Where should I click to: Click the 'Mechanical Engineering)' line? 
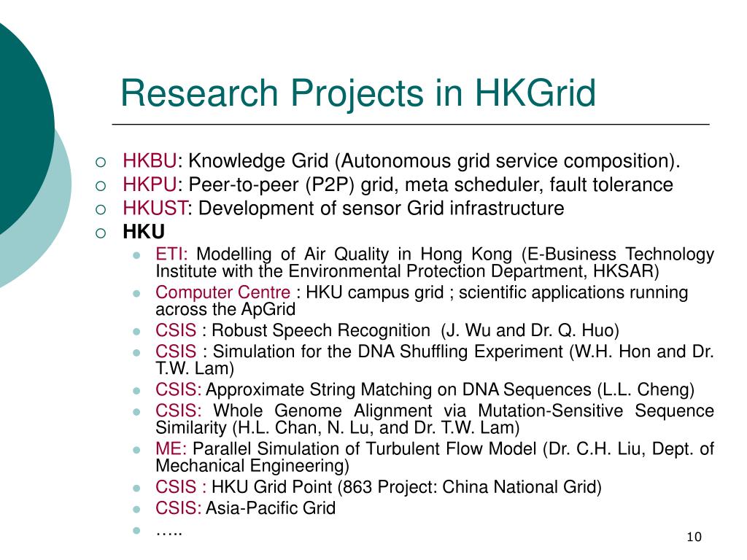point(252,466)
